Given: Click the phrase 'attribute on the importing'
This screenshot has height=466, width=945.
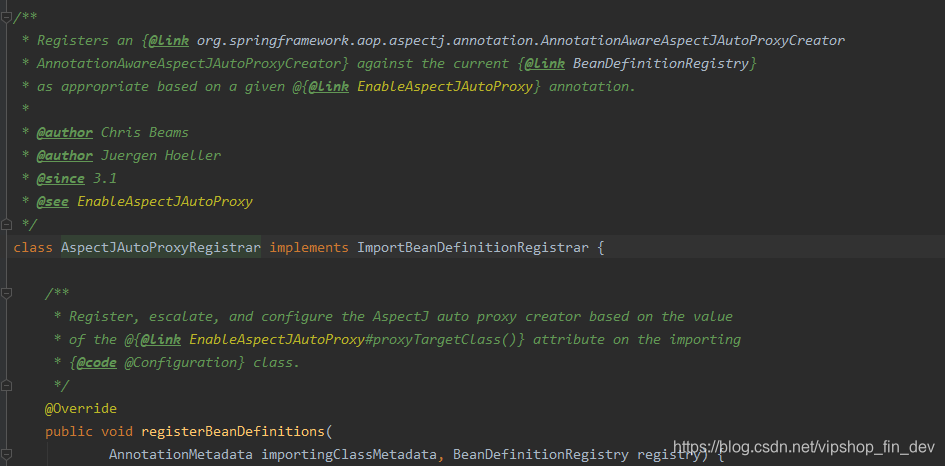Looking at the screenshot, I should pos(636,339).
